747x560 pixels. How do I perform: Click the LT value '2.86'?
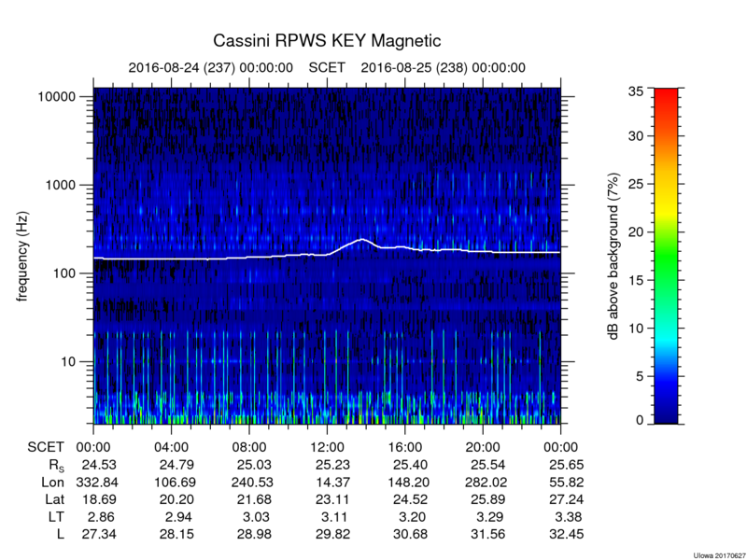pyautogui.click(x=103, y=517)
